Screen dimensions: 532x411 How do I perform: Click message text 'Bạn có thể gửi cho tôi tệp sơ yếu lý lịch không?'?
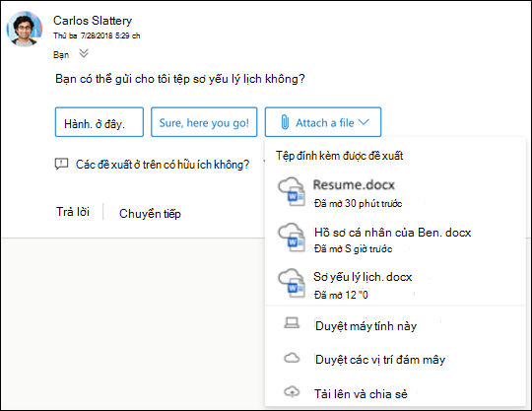pyautogui.click(x=180, y=79)
